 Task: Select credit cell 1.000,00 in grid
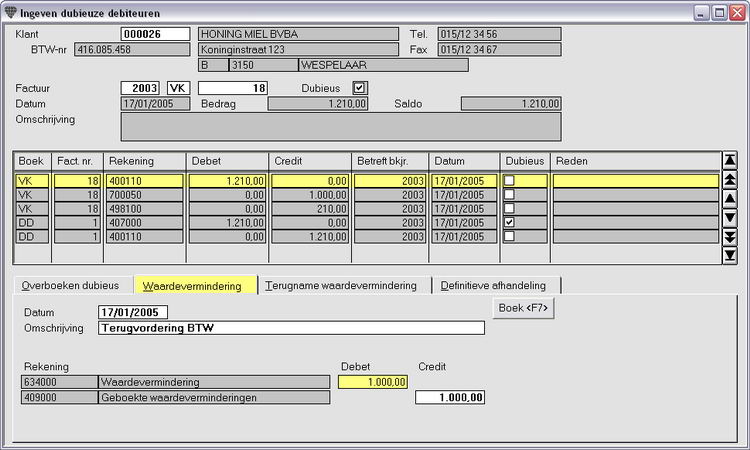point(310,195)
